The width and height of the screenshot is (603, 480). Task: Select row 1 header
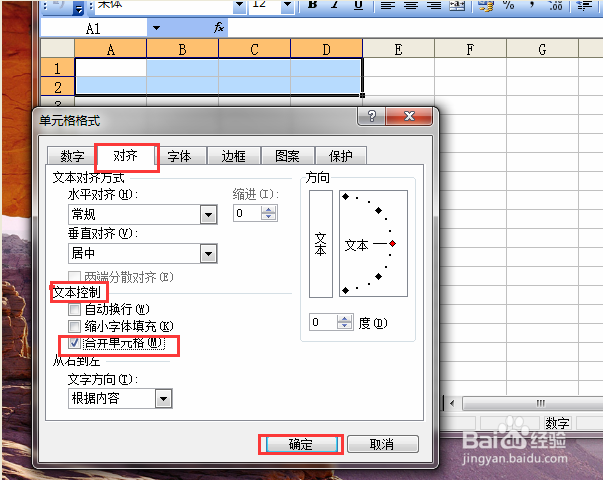pos(58,68)
